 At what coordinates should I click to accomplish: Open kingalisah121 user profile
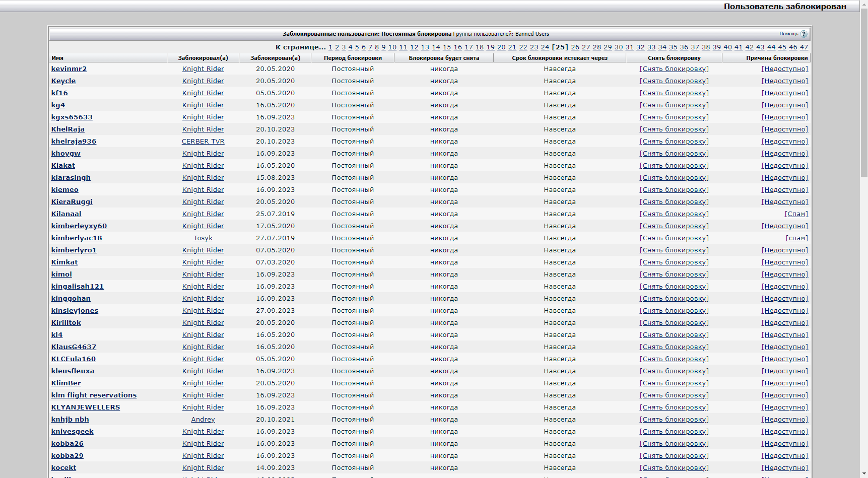pyautogui.click(x=77, y=287)
